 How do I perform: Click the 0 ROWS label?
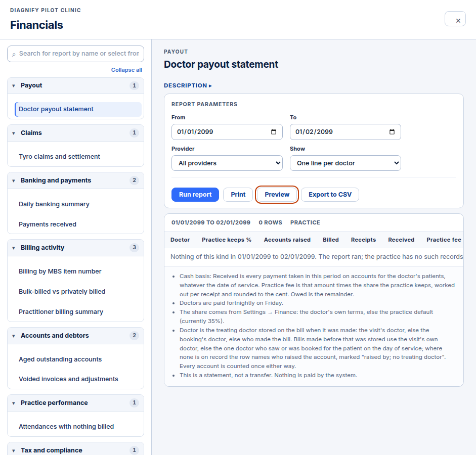click(270, 222)
